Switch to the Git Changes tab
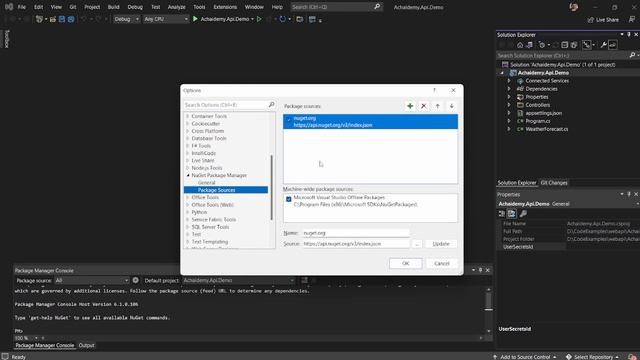 pos(554,183)
